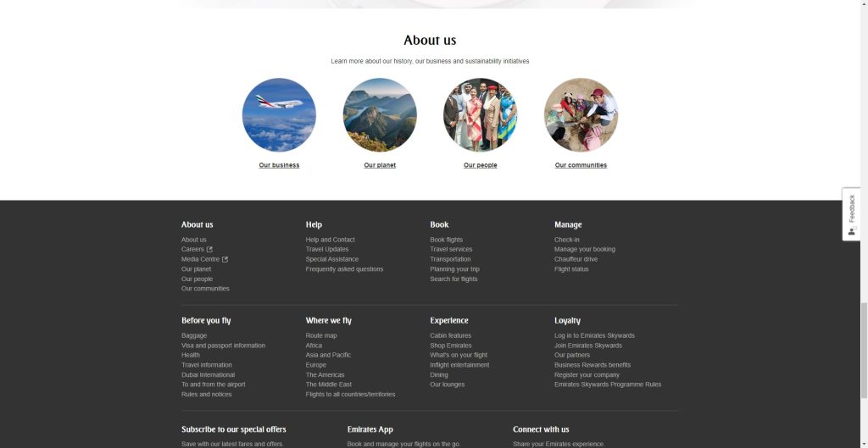This screenshot has height=448, width=868.
Task: Open Travel Updates in footer
Action: (326, 250)
